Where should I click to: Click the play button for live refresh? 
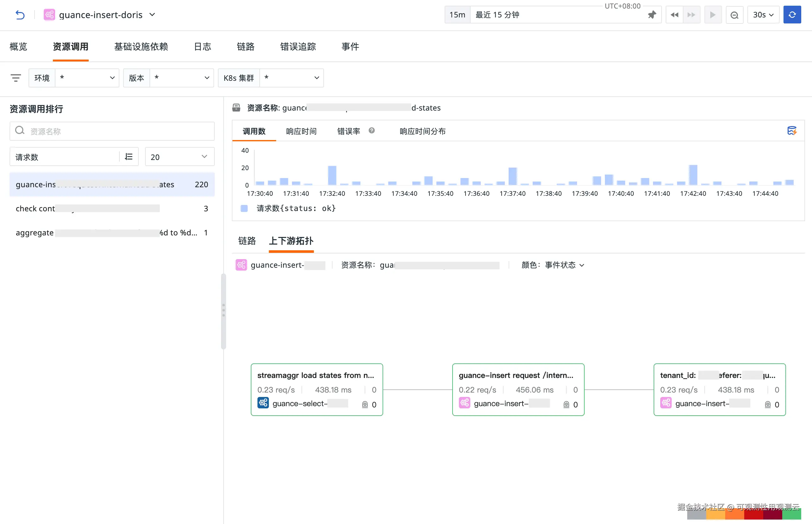[x=713, y=15]
